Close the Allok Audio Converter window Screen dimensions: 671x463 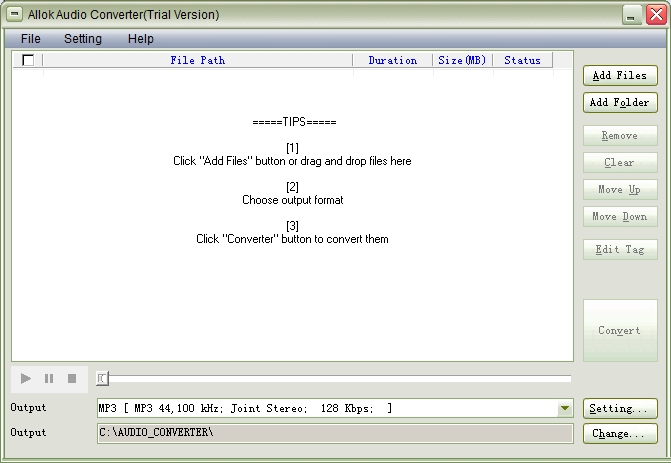pyautogui.click(x=656, y=15)
